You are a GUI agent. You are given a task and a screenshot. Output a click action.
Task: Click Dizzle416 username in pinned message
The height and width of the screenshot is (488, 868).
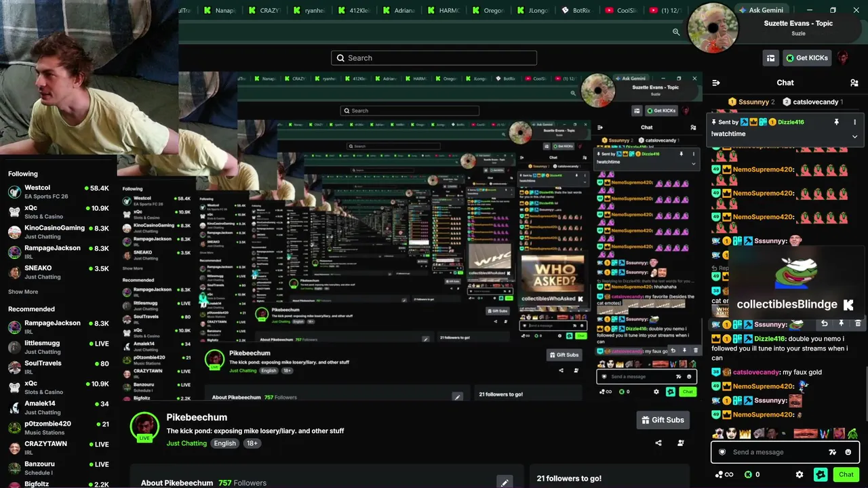click(791, 122)
